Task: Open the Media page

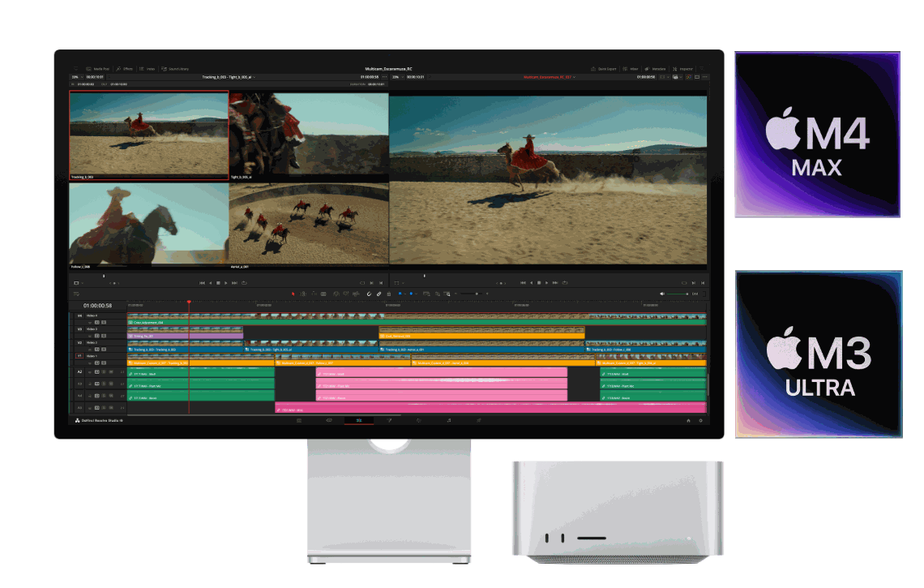Action: (299, 420)
